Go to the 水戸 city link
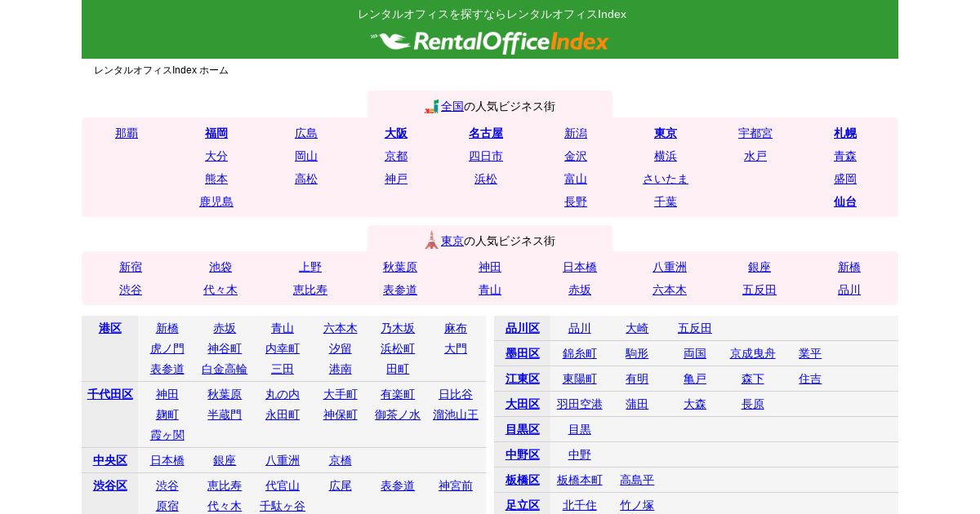980x514 pixels. click(x=755, y=156)
